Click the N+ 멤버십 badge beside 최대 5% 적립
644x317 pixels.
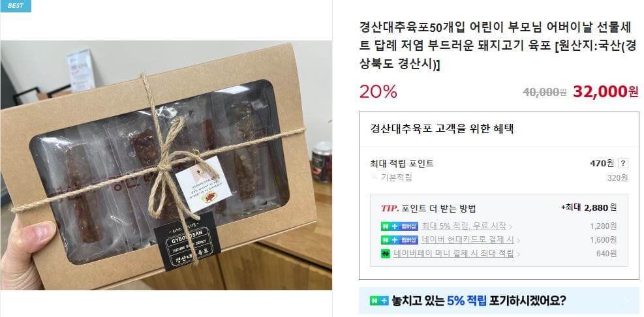point(399,226)
